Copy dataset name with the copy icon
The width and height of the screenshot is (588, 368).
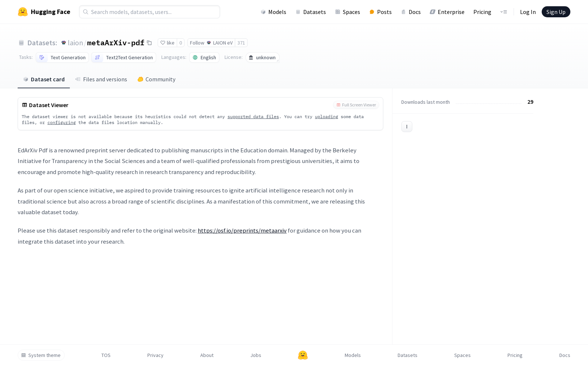[x=149, y=43]
